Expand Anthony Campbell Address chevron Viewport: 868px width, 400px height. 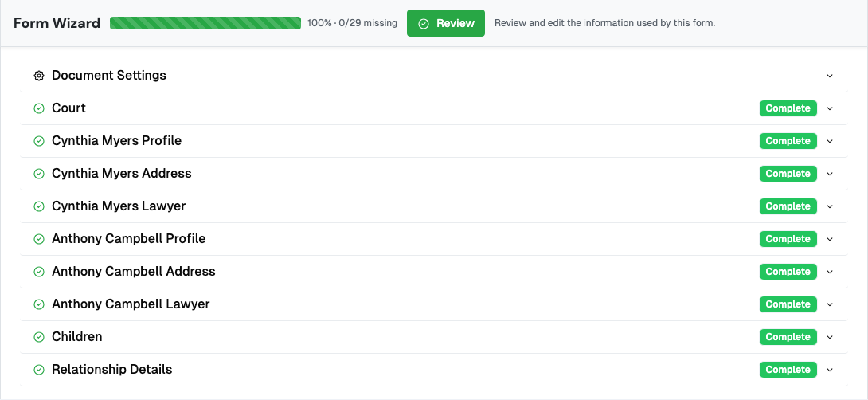[x=829, y=272]
